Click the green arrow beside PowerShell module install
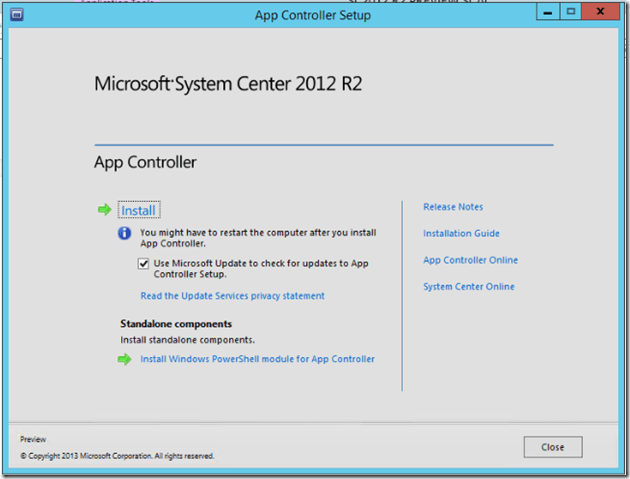630x479 pixels. (x=124, y=359)
